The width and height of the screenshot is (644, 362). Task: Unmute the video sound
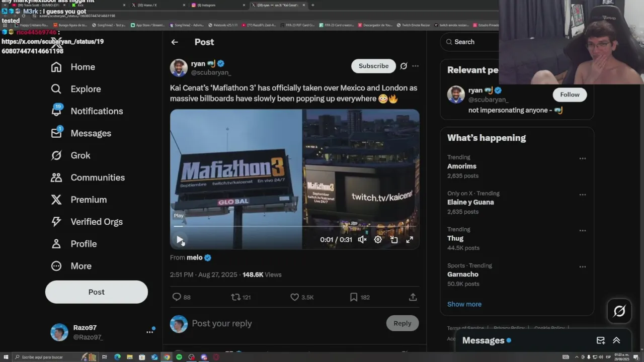(x=362, y=240)
